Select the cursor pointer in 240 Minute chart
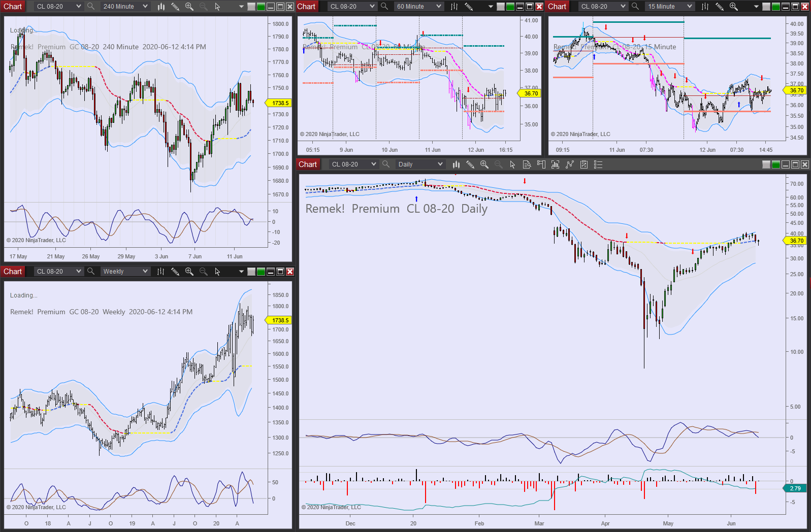Image resolution: width=811 pixels, height=532 pixels. click(218, 7)
